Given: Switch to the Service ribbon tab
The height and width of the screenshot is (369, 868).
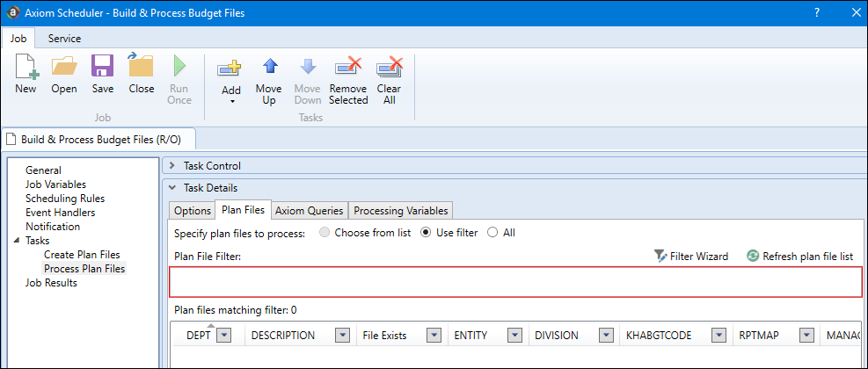Looking at the screenshot, I should 64,39.
